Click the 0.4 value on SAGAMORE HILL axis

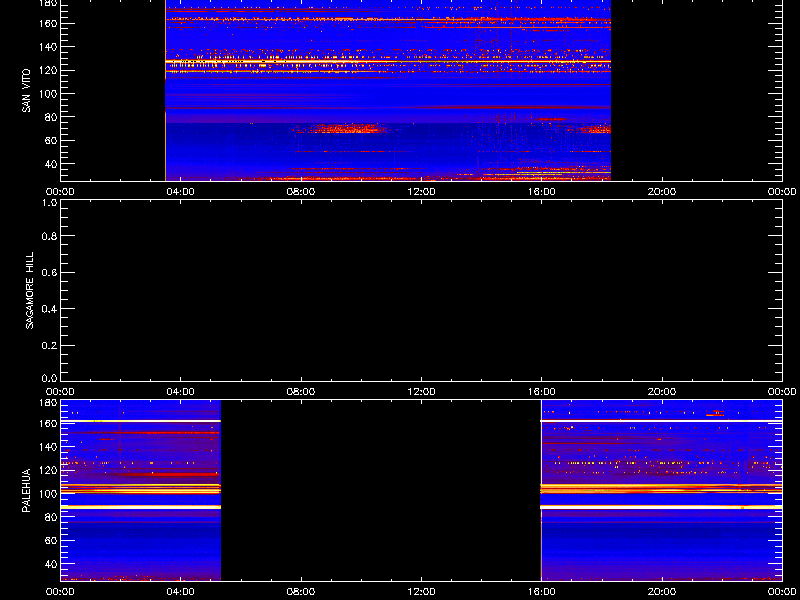click(x=49, y=309)
